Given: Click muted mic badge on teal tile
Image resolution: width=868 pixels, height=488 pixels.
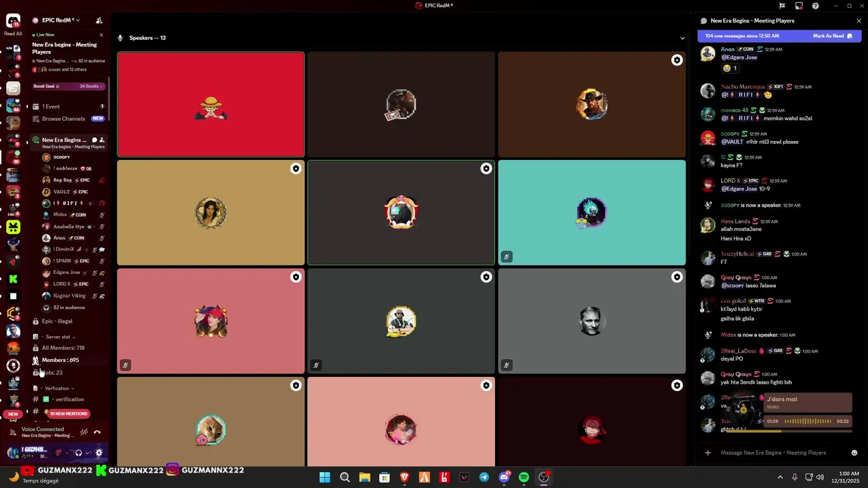Looking at the screenshot, I should pyautogui.click(x=507, y=257).
